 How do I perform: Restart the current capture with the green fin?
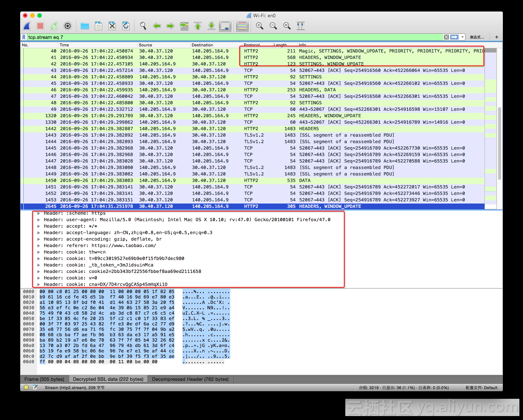(54, 26)
